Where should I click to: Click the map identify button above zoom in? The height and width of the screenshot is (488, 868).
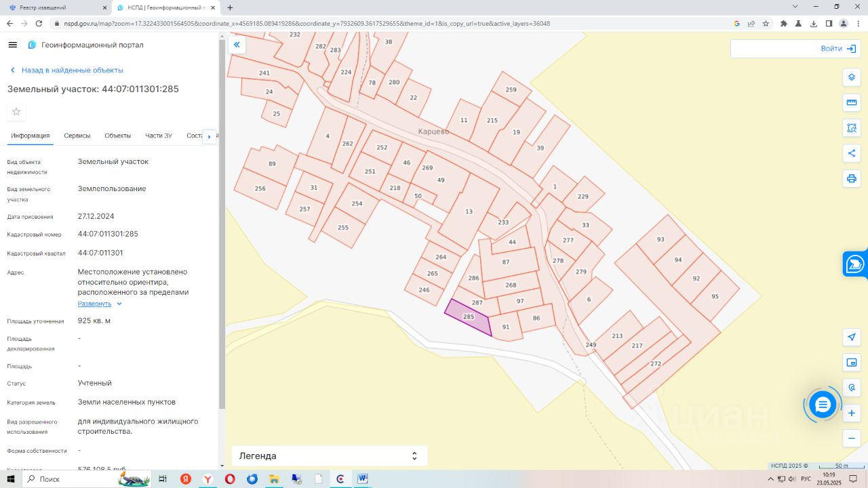click(x=852, y=388)
